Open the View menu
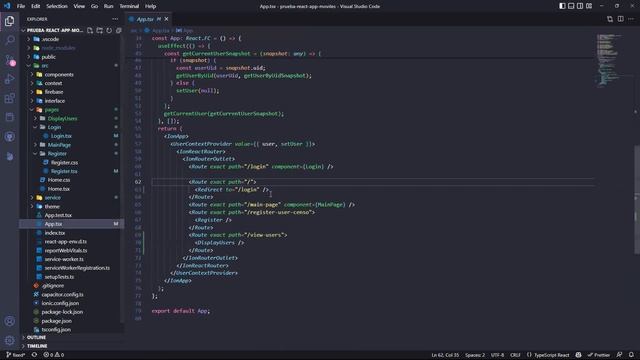640x360 pixels. coord(79,6)
